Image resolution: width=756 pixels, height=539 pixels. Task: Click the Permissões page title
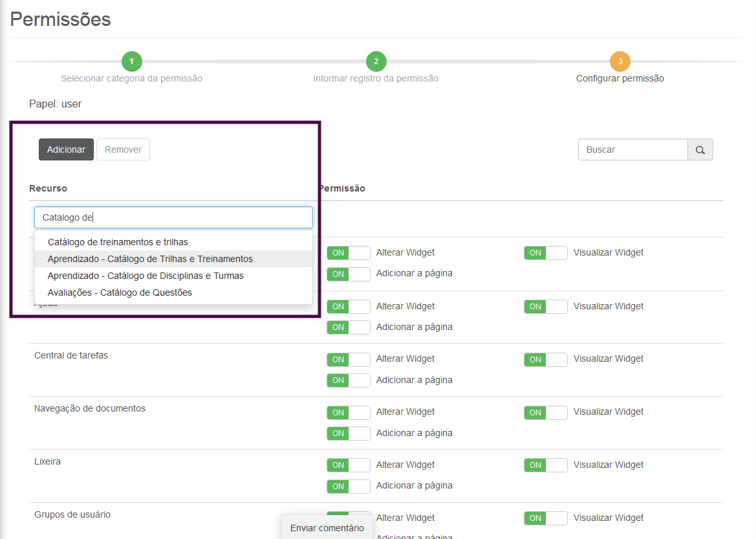point(60,19)
